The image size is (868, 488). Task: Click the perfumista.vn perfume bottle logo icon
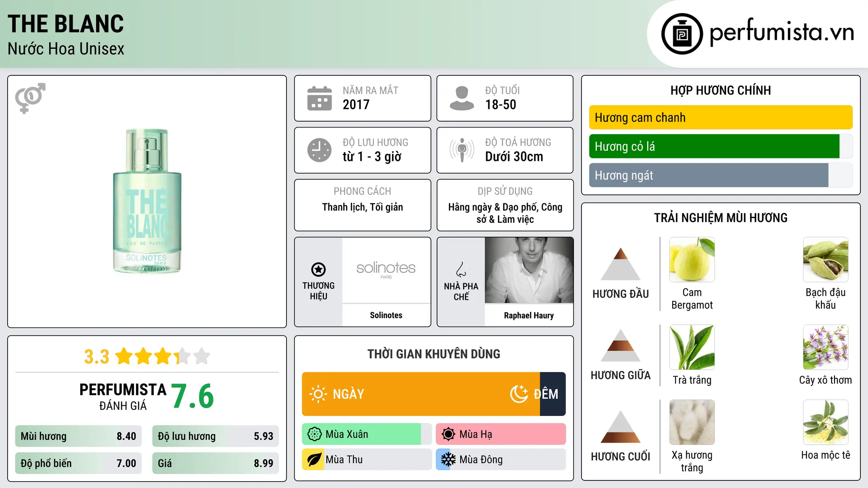(682, 34)
